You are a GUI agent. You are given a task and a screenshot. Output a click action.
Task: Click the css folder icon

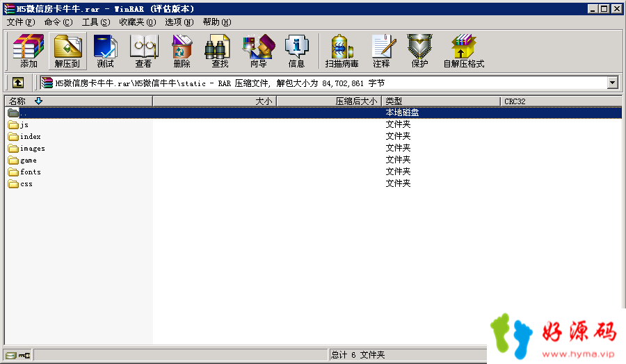[x=13, y=184]
